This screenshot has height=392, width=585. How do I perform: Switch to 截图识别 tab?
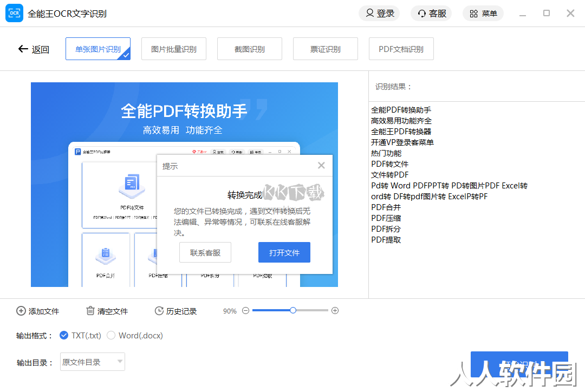[250, 49]
